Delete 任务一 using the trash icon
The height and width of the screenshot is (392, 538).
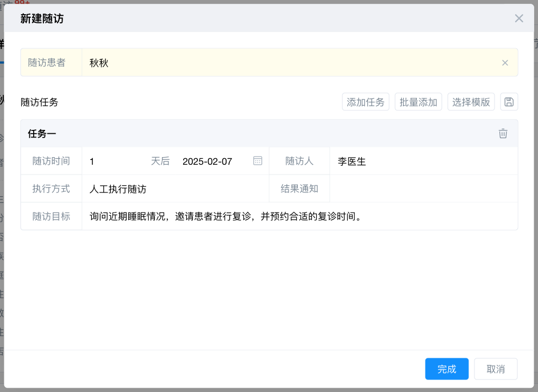pos(503,134)
